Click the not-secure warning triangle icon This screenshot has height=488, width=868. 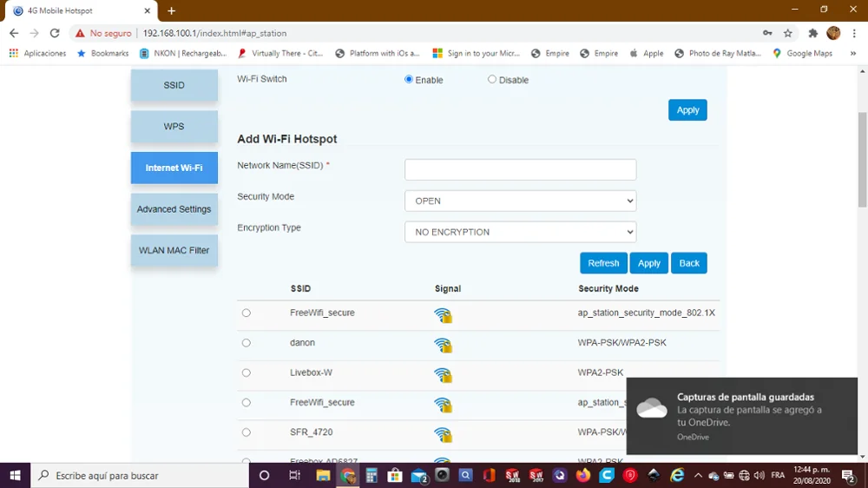pyautogui.click(x=80, y=33)
